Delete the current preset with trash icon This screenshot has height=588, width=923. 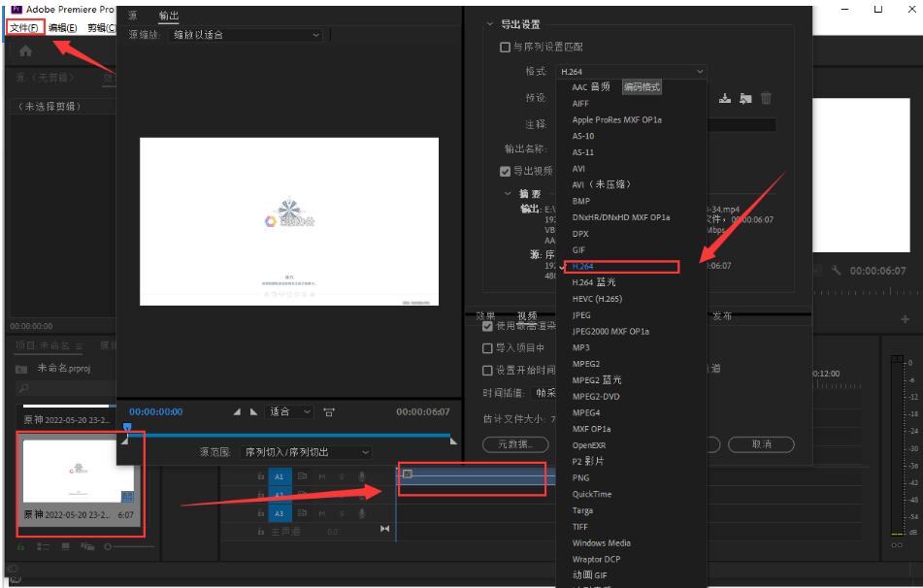(766, 97)
